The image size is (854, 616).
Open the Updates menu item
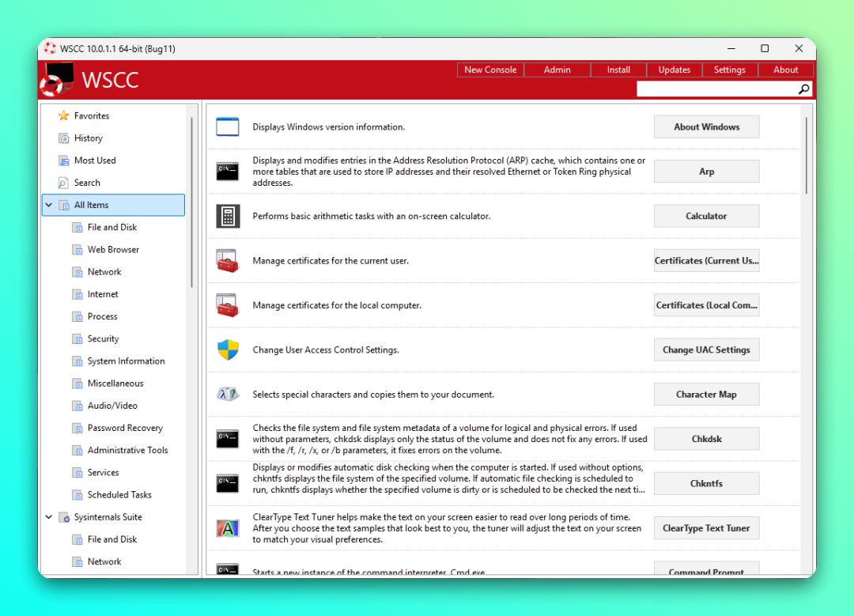[x=674, y=70]
